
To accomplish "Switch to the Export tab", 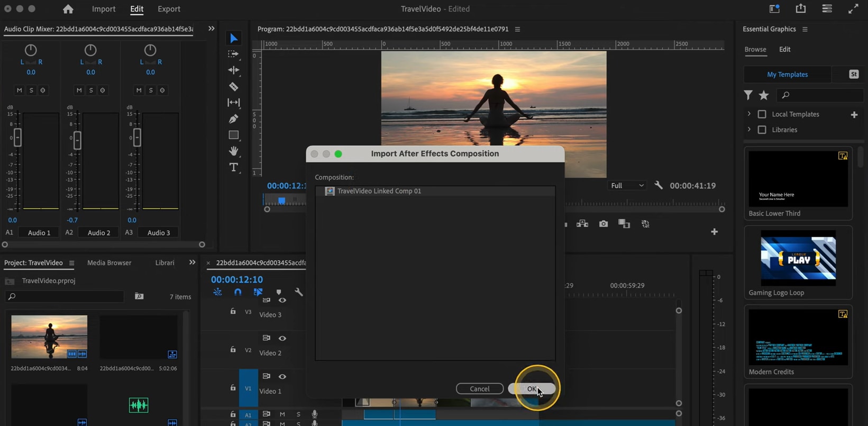I will pos(169,9).
